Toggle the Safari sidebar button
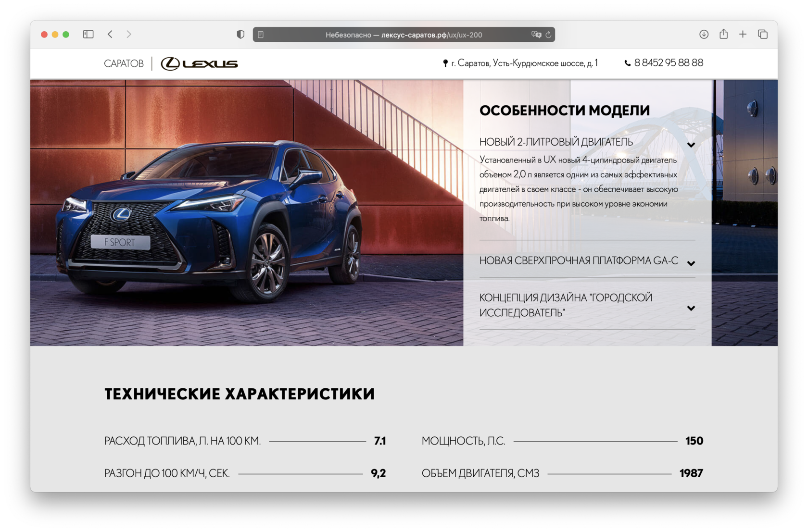 [88, 34]
